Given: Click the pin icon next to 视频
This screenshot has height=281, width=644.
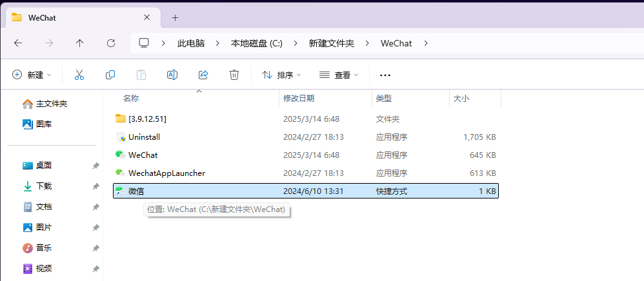Looking at the screenshot, I should click(x=96, y=269).
